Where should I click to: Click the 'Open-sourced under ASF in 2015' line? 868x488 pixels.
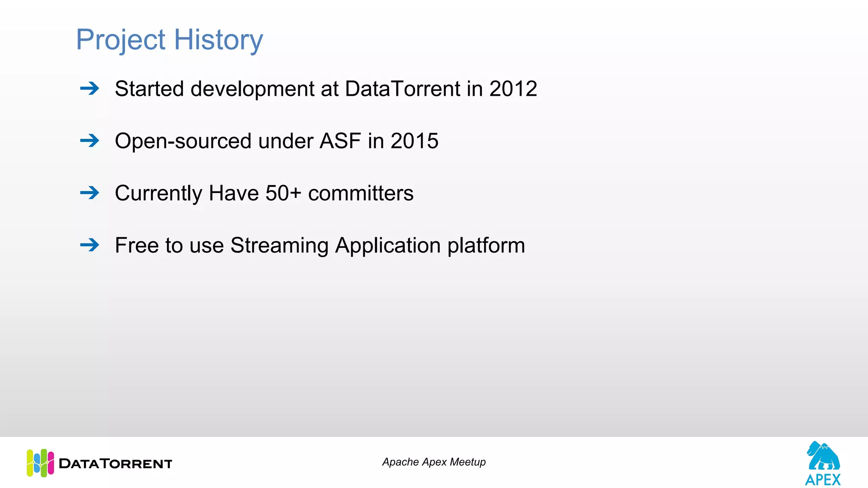coord(276,141)
